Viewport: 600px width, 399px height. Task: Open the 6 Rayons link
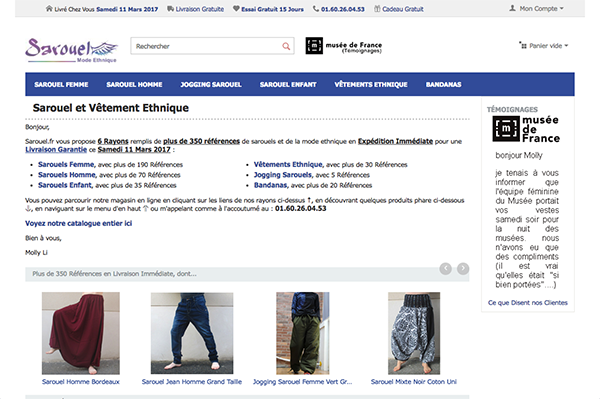click(x=113, y=141)
